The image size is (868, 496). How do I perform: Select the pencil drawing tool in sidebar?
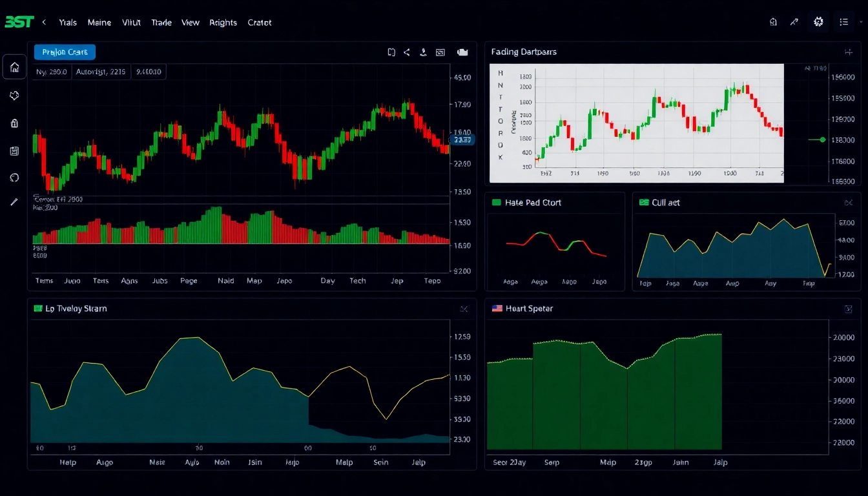pyautogui.click(x=14, y=202)
